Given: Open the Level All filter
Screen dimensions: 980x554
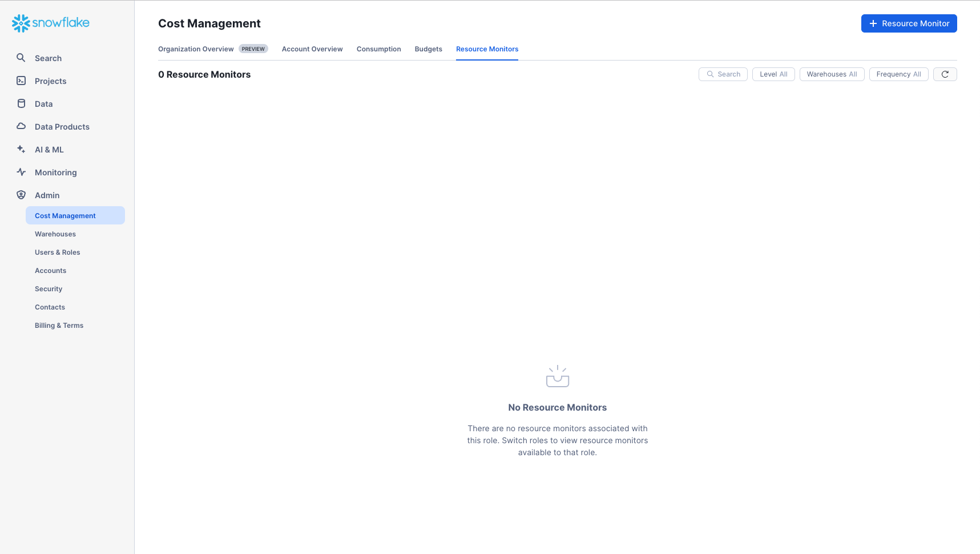Looking at the screenshot, I should pos(773,74).
